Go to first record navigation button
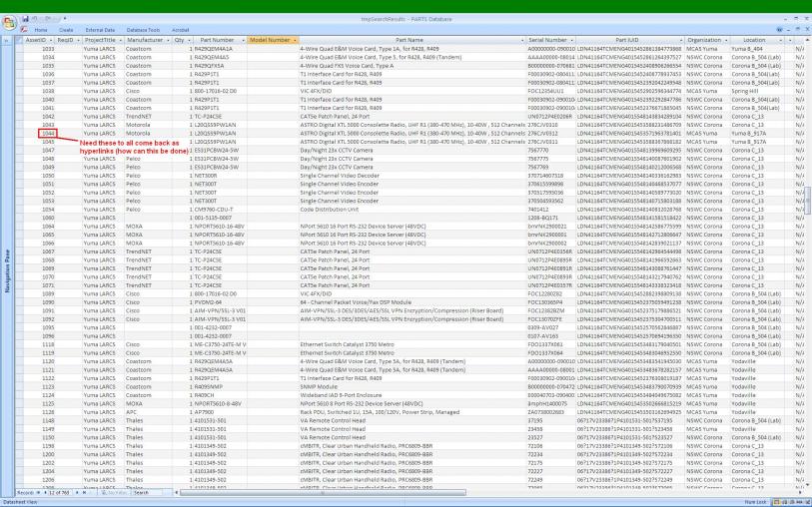The width and height of the screenshot is (812, 507). tap(38, 492)
